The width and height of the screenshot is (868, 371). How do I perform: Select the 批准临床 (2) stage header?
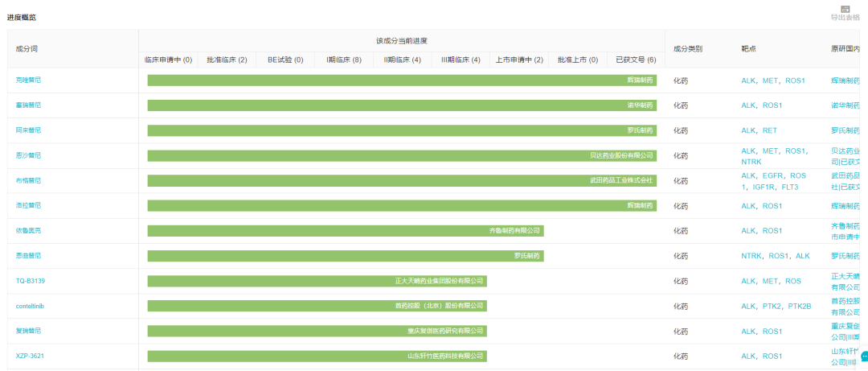227,60
